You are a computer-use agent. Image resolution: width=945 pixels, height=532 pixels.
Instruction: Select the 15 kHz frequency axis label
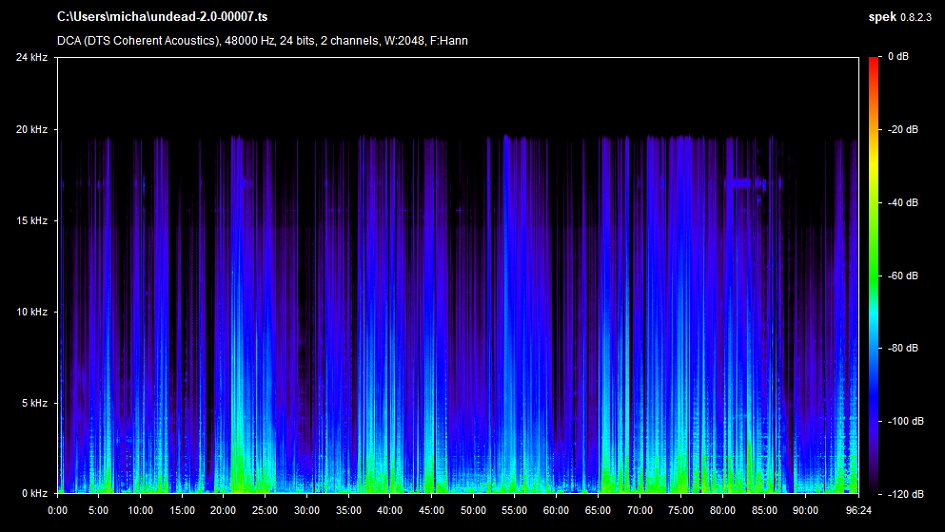pos(30,221)
